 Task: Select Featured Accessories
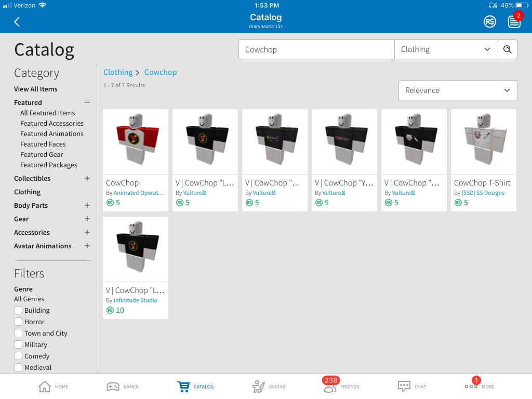(x=52, y=123)
